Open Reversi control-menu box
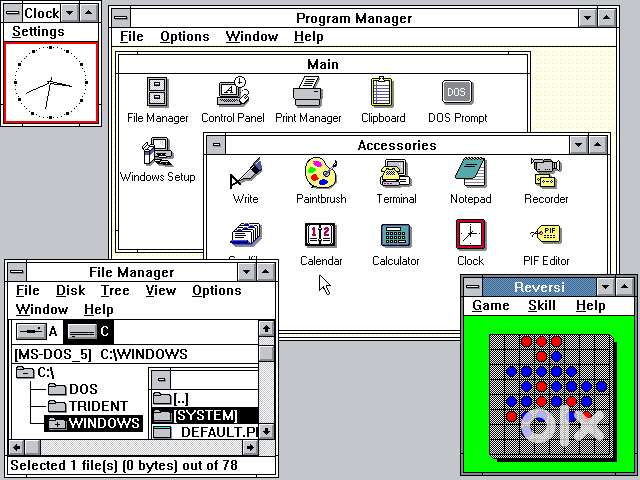The width and height of the screenshot is (640, 480). (x=473, y=287)
